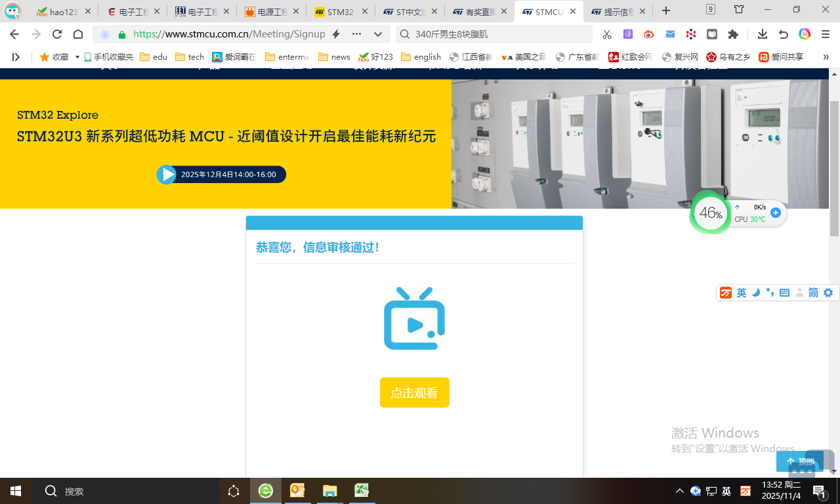
Task: Open a new browser tab
Action: 666,11
